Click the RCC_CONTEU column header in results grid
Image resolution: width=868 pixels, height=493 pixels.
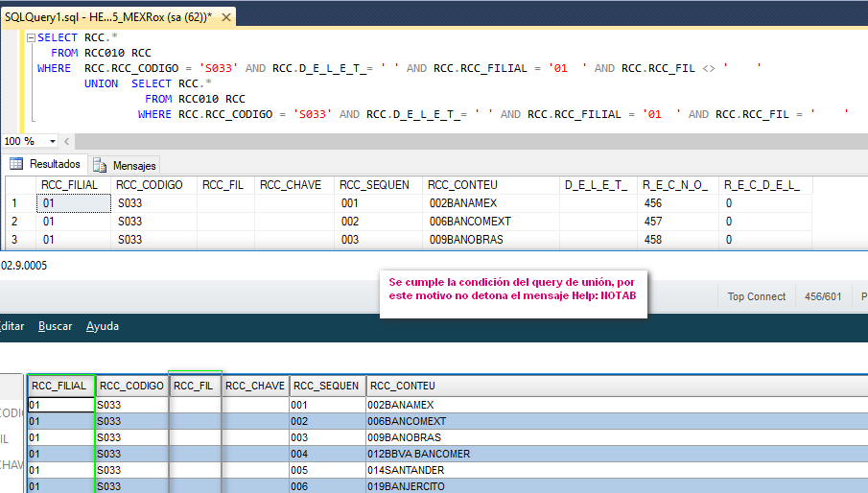(491, 185)
